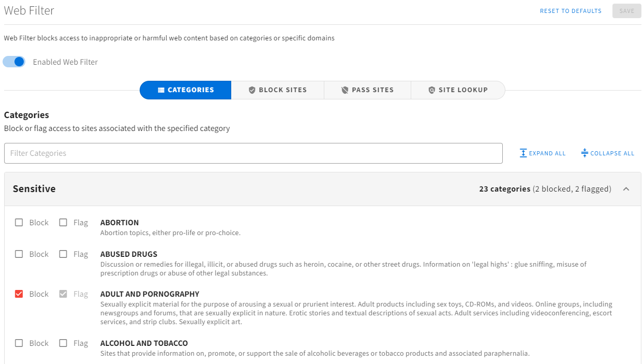Click Reset to Defaults link

pos(571,11)
